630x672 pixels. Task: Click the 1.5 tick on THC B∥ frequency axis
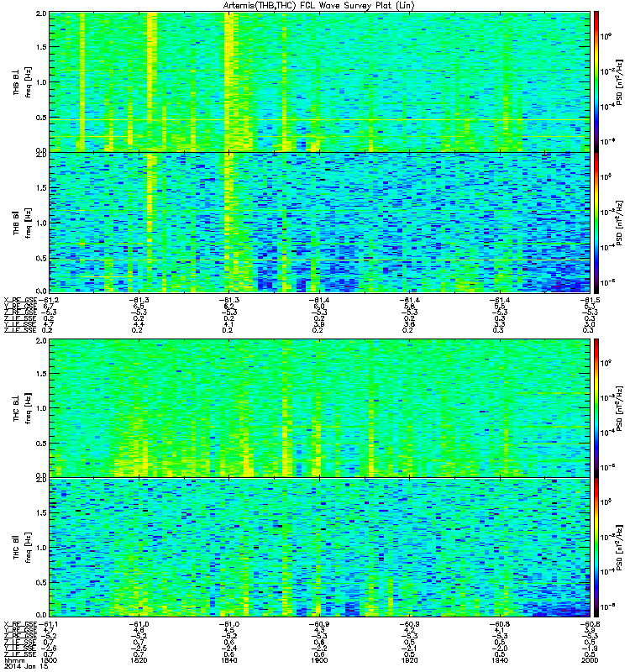point(41,512)
